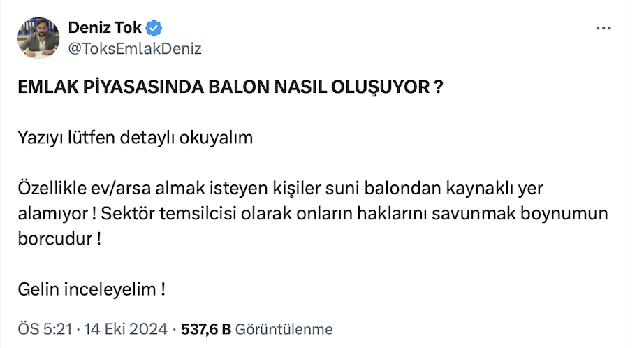The image size is (644, 348).
Task: Click the line Gelin inceleyelim
Action: click(x=92, y=289)
